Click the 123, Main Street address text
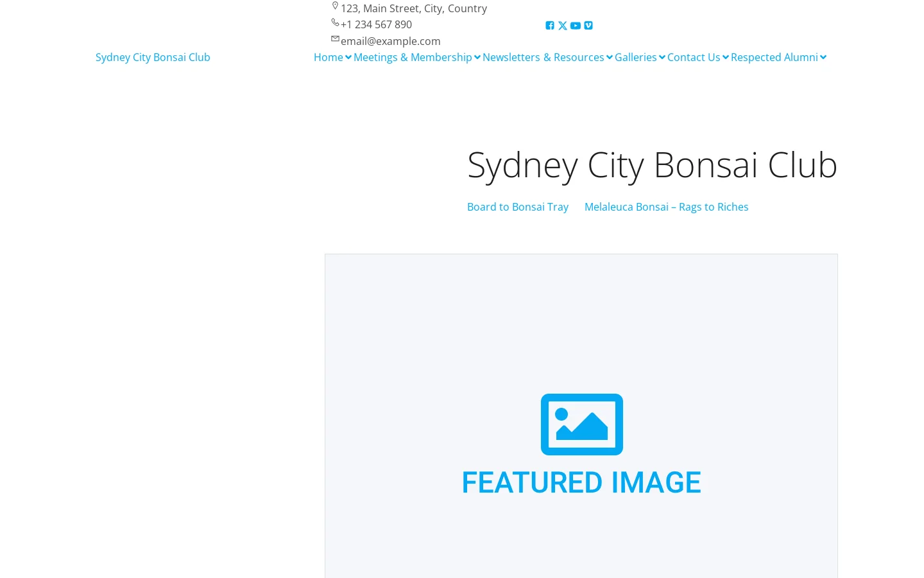Screen dimensions: 924x578 tap(414, 8)
